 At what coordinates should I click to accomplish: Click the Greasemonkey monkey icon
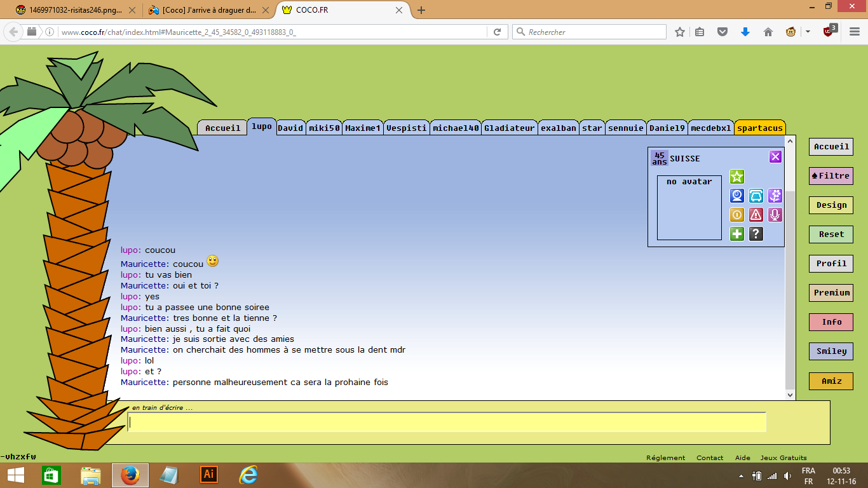click(790, 32)
